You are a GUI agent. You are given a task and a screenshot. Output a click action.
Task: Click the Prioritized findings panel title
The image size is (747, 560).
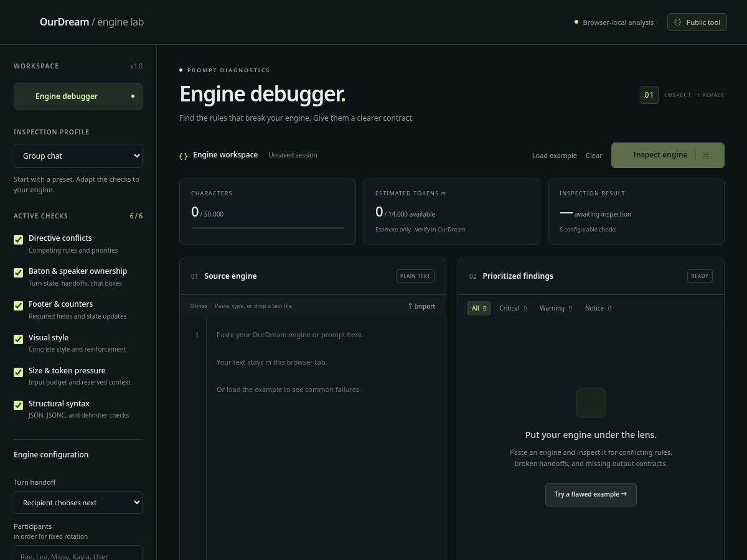(518, 276)
